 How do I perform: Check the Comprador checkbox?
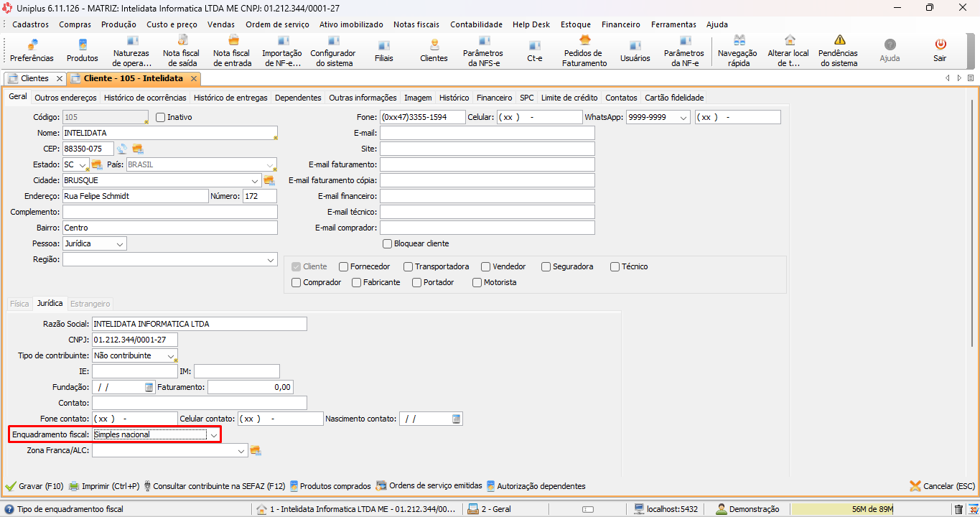pos(297,282)
